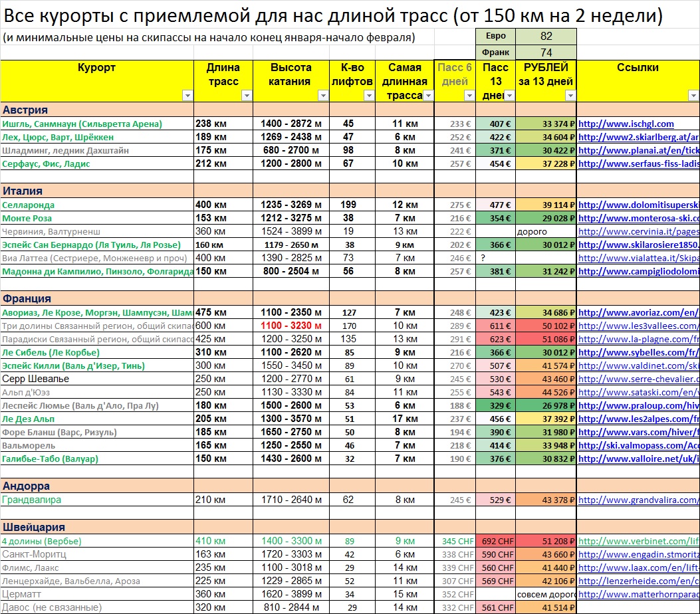The width and height of the screenshot is (700, 614).
Task: Open the ski.valmopass.com link
Action: 639,445
